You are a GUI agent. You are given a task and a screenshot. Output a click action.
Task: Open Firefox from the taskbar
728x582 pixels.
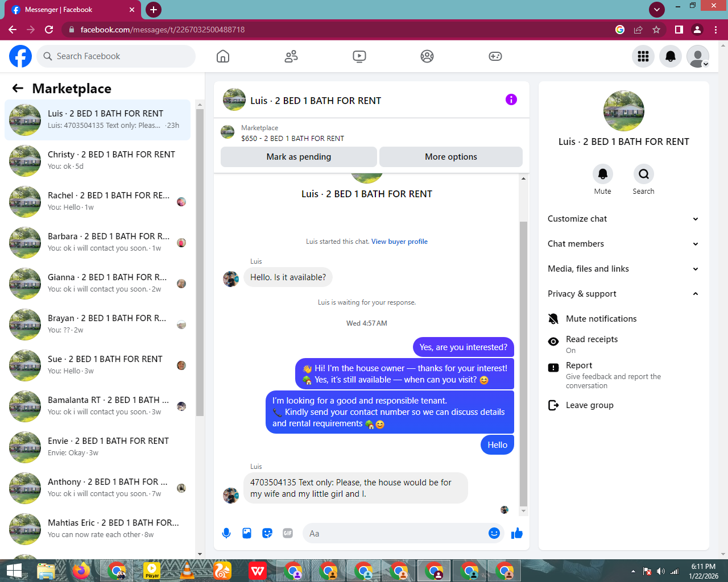[81, 571]
